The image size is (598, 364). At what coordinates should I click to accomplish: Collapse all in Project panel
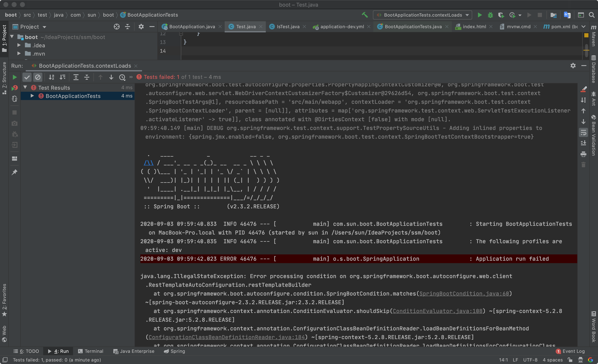(127, 27)
